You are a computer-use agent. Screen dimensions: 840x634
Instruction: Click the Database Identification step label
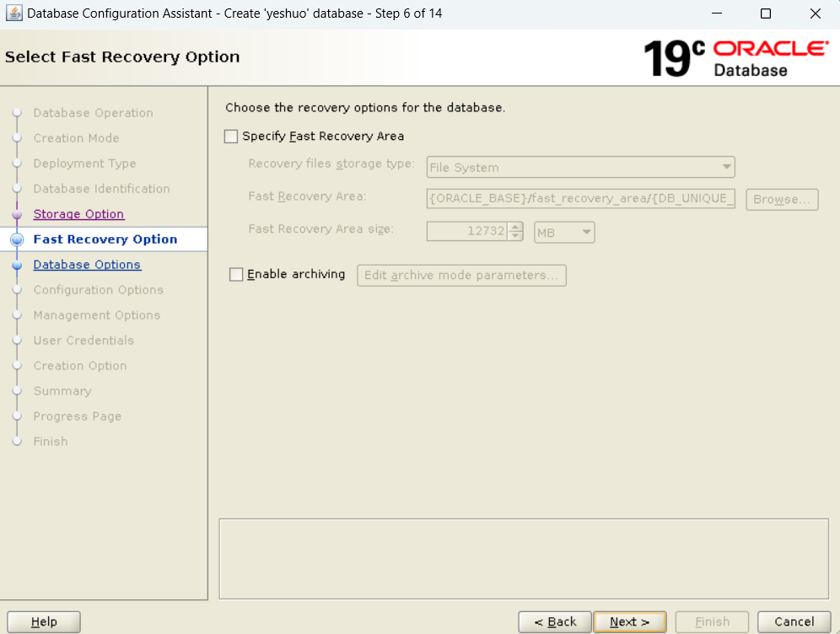pyautogui.click(x=101, y=189)
